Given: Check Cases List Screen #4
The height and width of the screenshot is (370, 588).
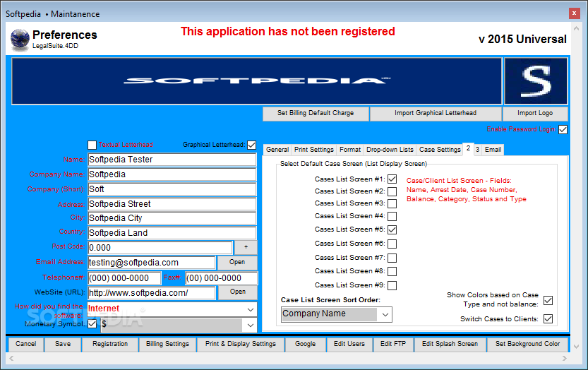Looking at the screenshot, I should point(392,216).
